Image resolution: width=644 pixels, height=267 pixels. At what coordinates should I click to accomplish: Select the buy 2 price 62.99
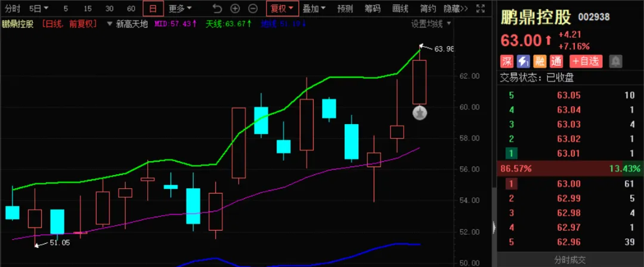569,199
